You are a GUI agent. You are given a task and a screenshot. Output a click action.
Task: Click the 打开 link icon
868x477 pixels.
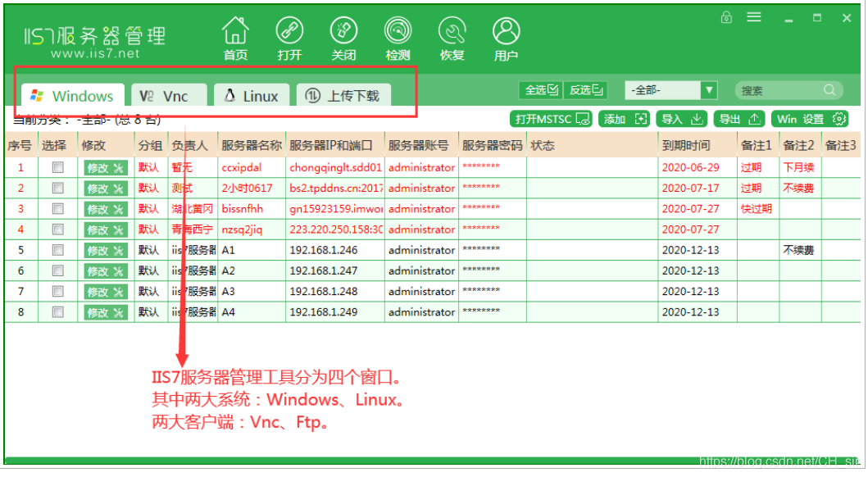coord(289,38)
